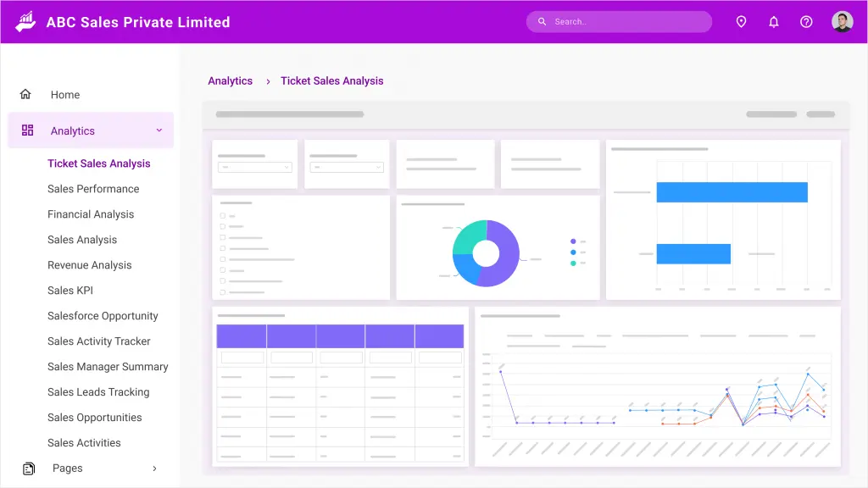The height and width of the screenshot is (488, 868).
Task: Click last column filter box in table
Action: [440, 358]
